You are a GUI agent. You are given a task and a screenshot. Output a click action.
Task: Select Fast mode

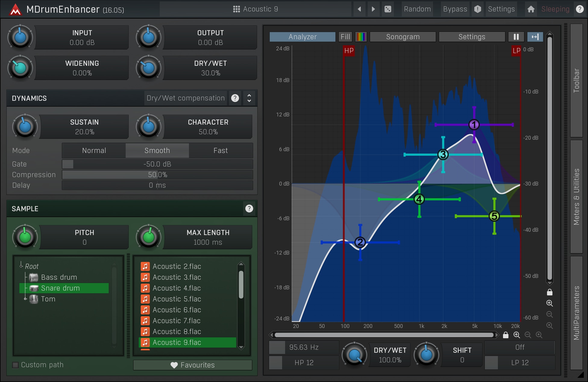[221, 151]
